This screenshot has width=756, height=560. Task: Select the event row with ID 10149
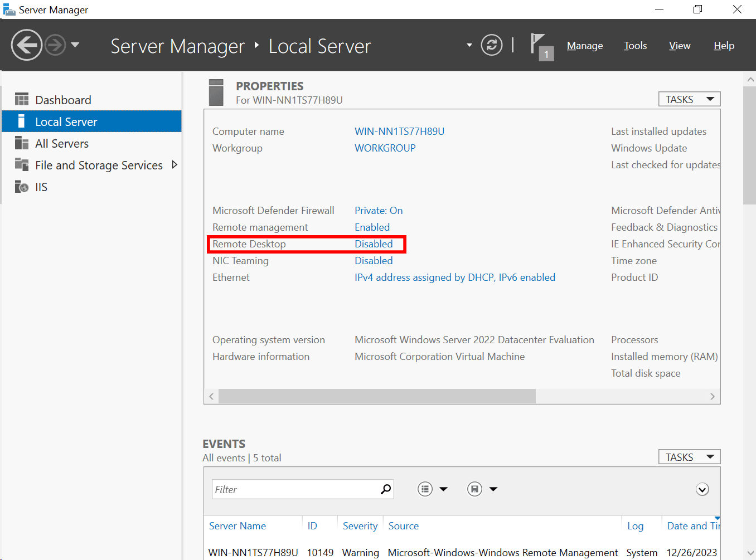point(462,552)
